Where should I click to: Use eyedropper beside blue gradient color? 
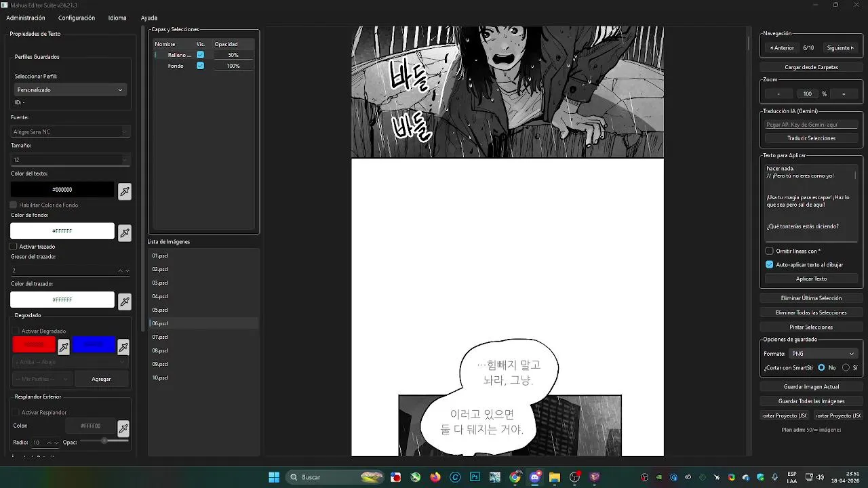pyautogui.click(x=123, y=347)
